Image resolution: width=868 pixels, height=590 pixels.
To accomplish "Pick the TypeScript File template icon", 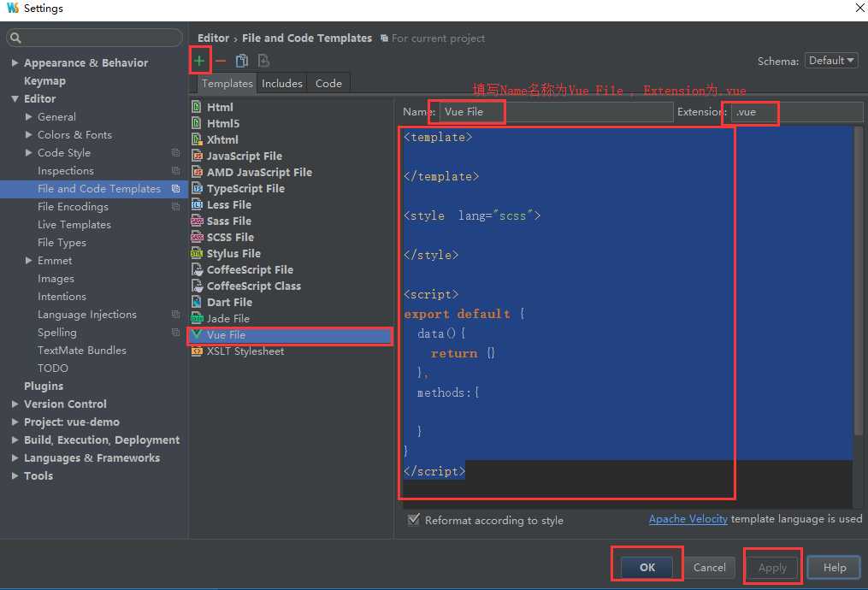I will tap(197, 188).
